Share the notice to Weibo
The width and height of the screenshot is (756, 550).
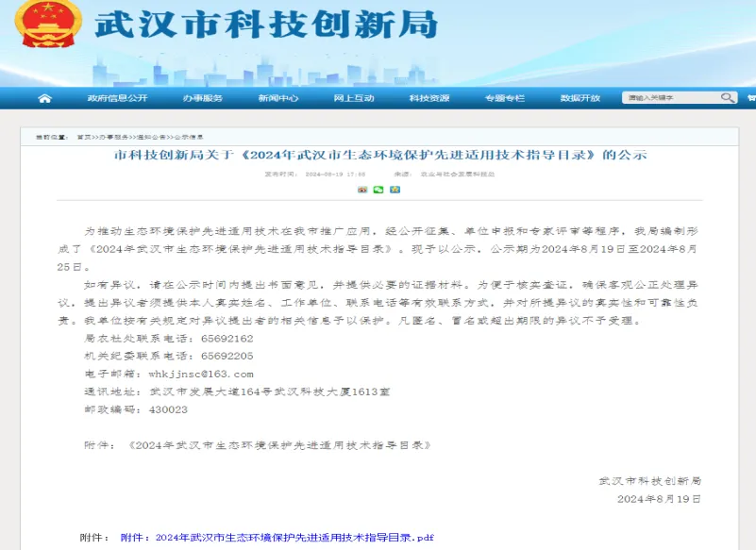click(362, 190)
